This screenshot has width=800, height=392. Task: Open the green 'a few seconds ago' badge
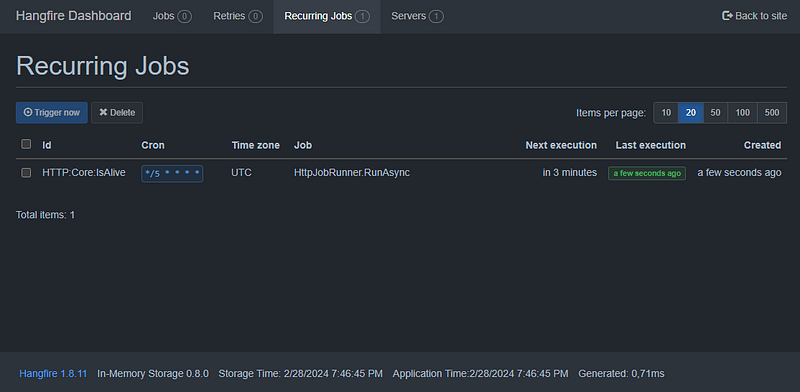tap(647, 173)
